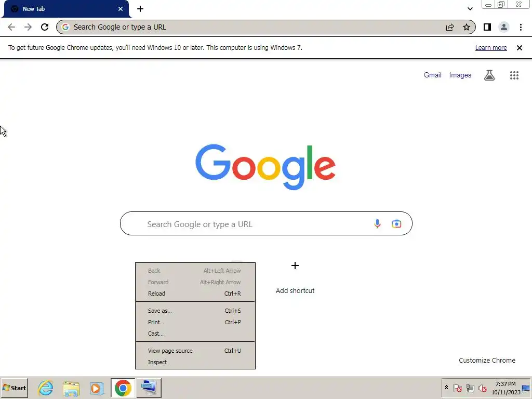
Task: Search by image with the camera icon
Action: (396, 223)
